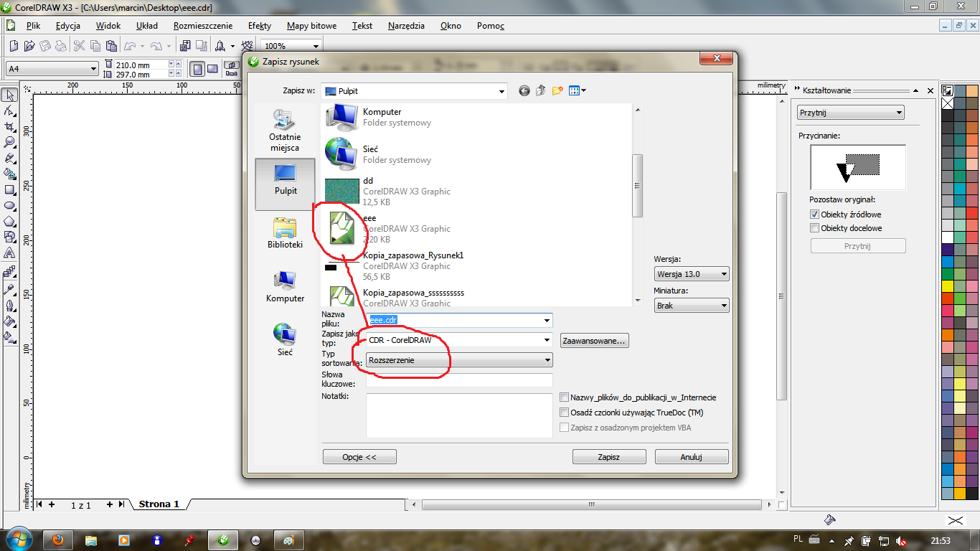This screenshot has width=980, height=551.
Task: Select the Zoom tool in the toolbox
Action: pyautogui.click(x=9, y=142)
